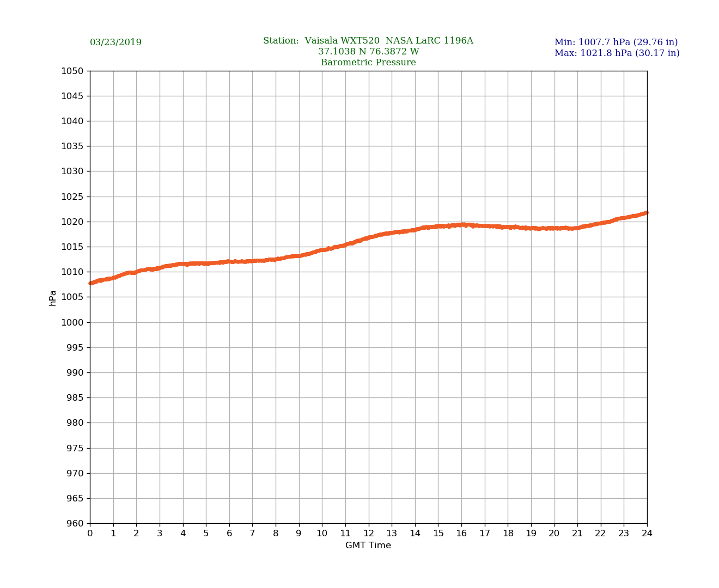Image resolution: width=719 pixels, height=588 pixels.
Task: Click the Barometric Pressure chart title
Action: click(x=368, y=63)
